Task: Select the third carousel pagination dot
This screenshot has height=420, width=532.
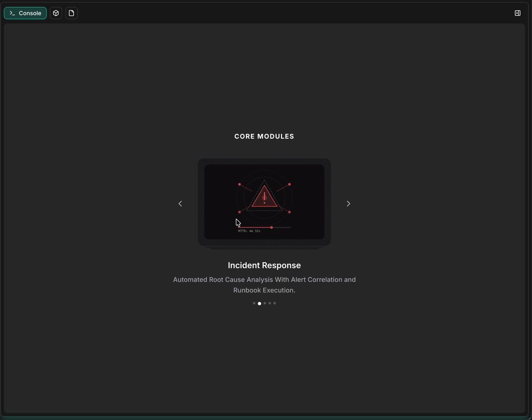Action: [265, 303]
